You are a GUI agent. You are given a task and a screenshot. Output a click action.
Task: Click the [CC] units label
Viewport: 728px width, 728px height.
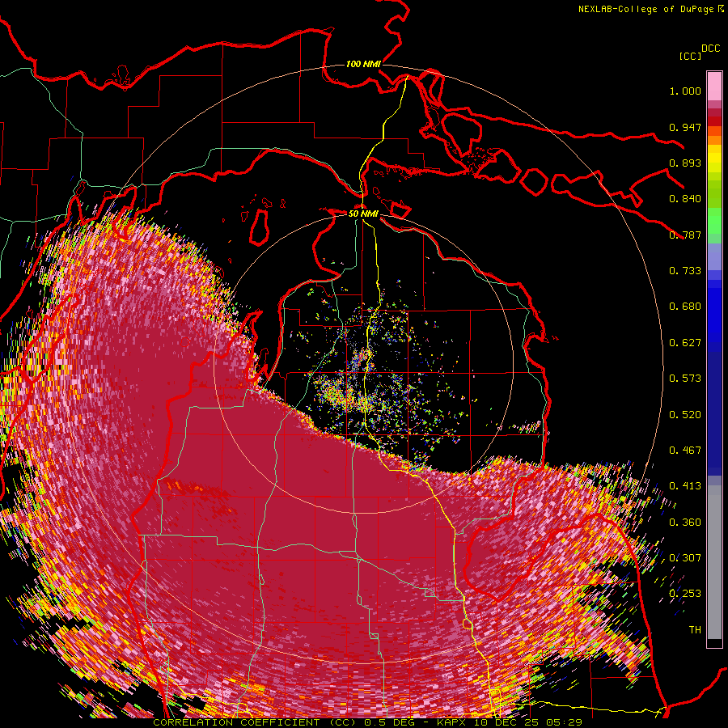click(691, 56)
